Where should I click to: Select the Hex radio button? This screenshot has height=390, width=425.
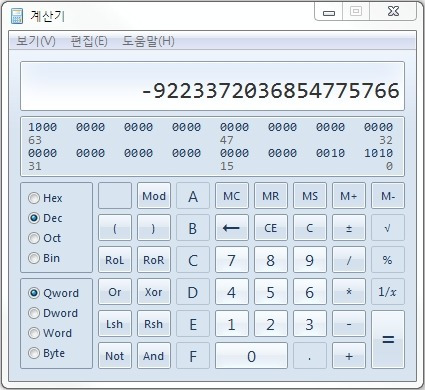pyautogui.click(x=45, y=198)
